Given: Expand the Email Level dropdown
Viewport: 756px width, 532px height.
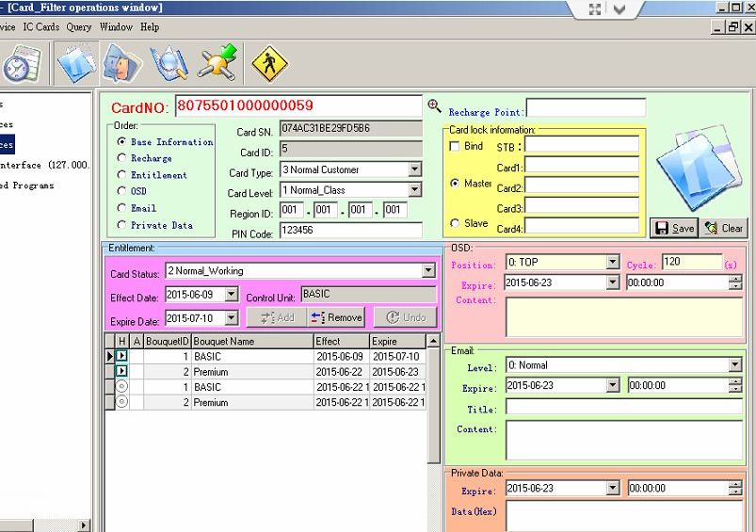Looking at the screenshot, I should (734, 364).
